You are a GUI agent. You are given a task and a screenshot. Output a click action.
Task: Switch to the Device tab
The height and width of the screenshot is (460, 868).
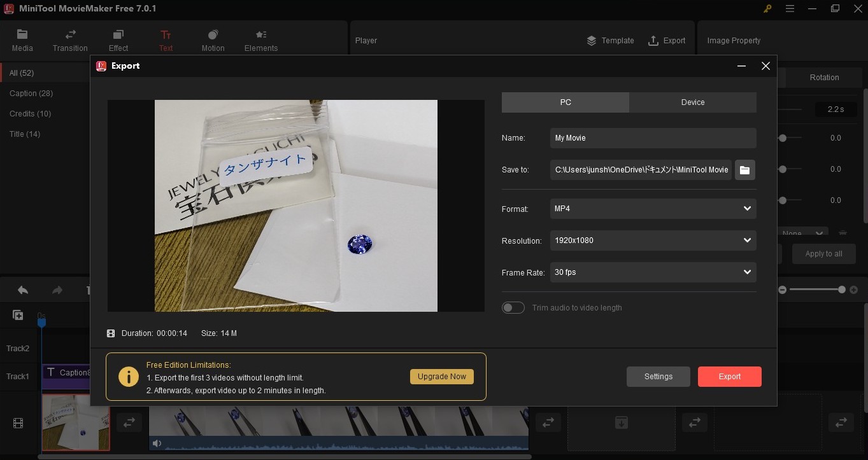(692, 102)
